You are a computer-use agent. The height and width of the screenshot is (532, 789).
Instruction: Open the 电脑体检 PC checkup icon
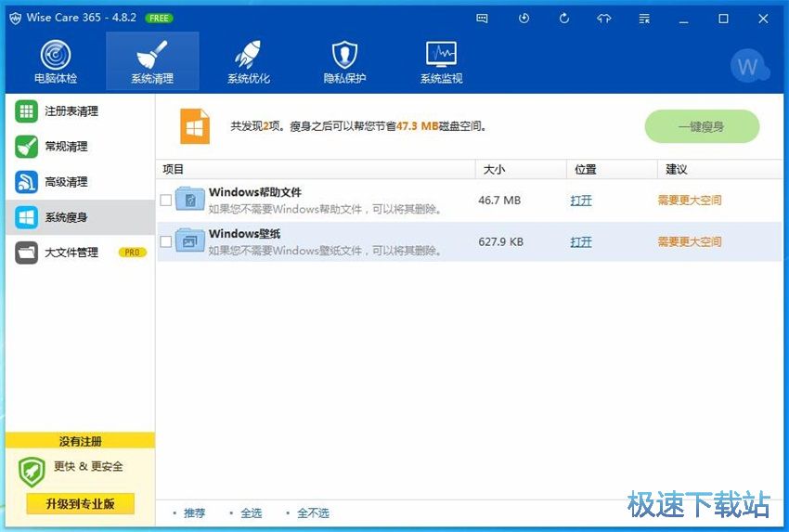click(x=56, y=55)
